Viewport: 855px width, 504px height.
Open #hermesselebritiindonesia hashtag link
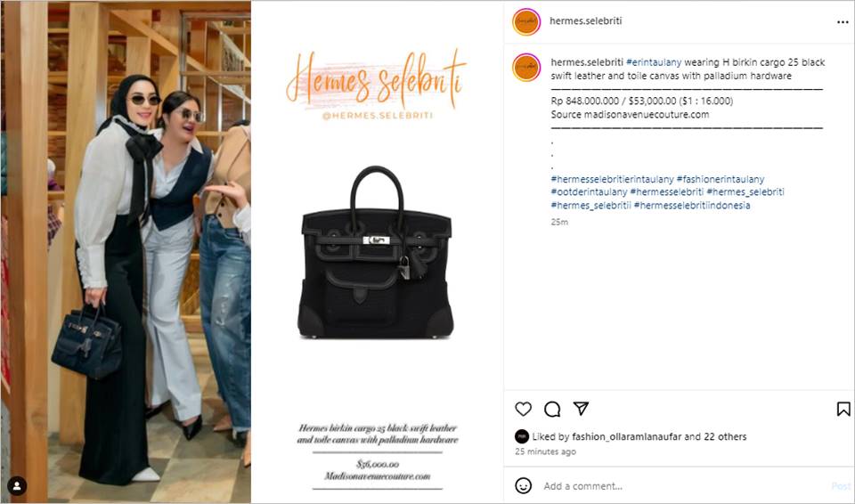click(692, 206)
